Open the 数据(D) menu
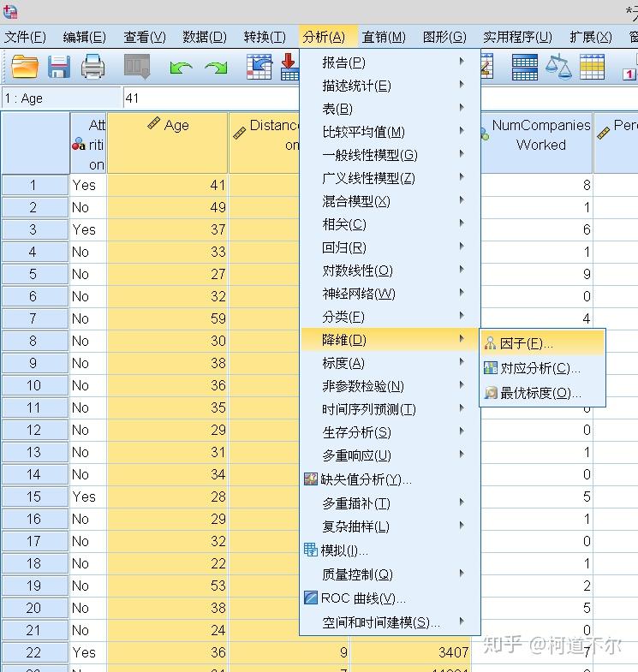 205,38
